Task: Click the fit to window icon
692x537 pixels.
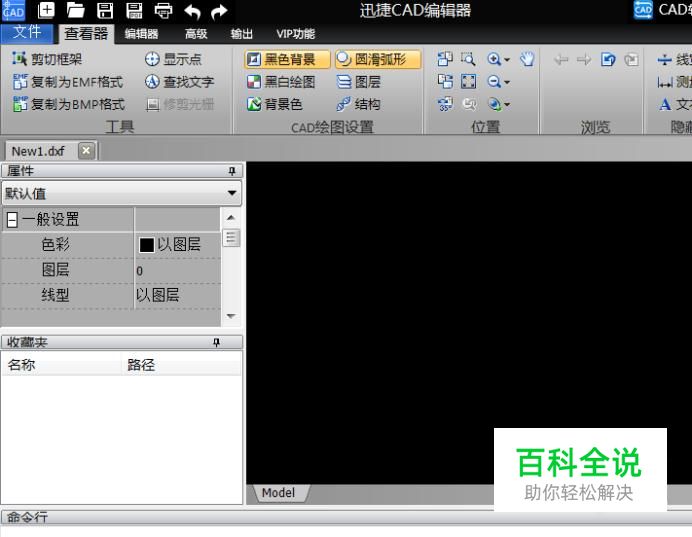Action: [x=468, y=82]
